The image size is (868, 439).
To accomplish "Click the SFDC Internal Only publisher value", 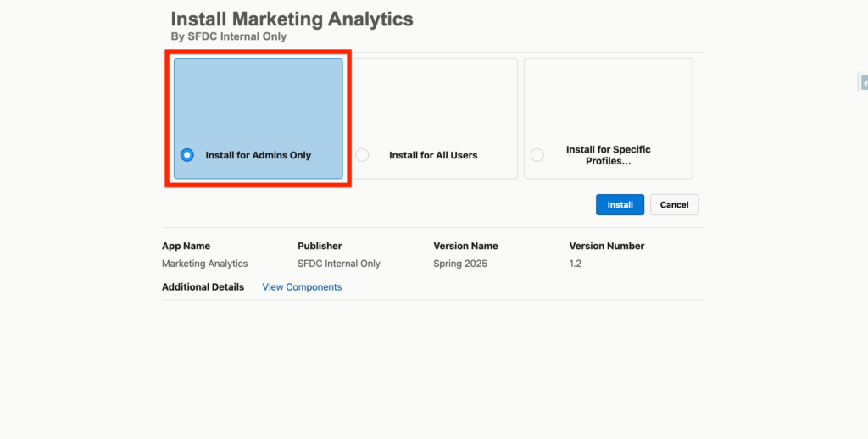I will 339,264.
